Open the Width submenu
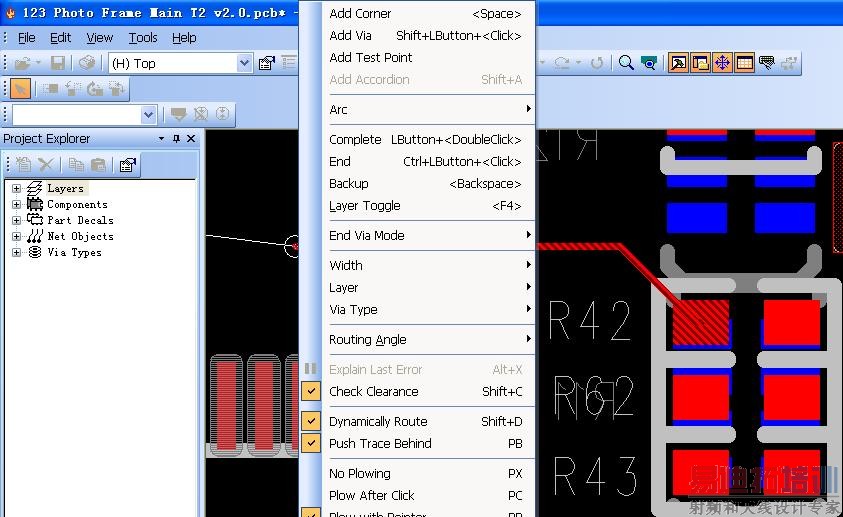843x517 pixels. click(430, 265)
